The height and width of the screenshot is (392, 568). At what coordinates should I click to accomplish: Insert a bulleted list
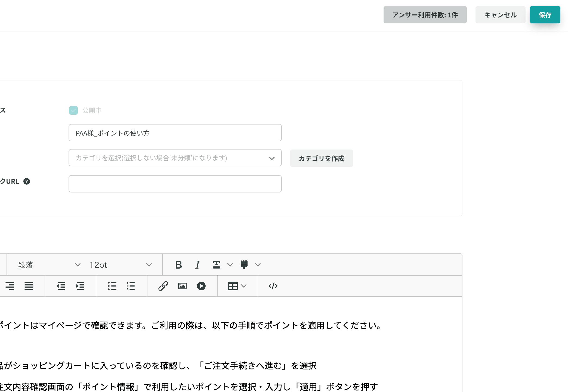coord(112,286)
